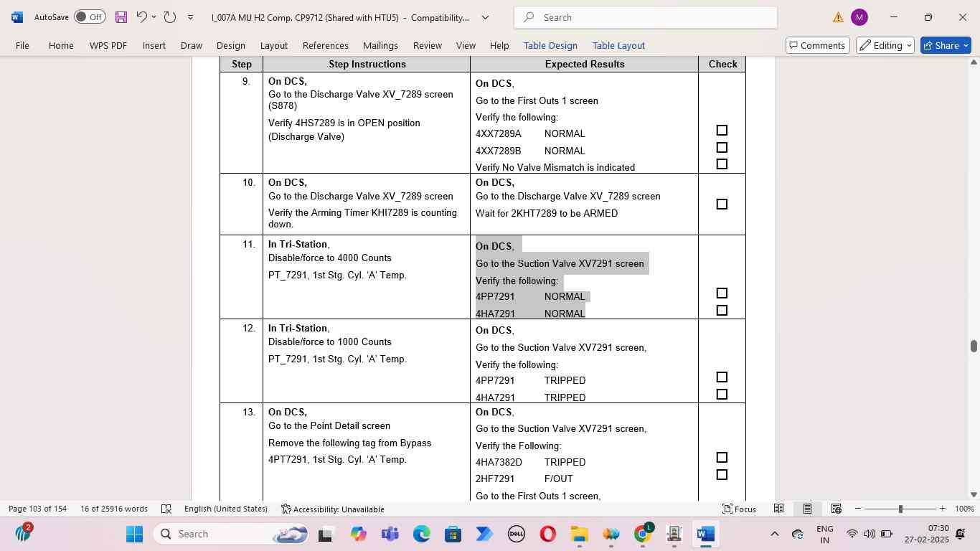Image resolution: width=980 pixels, height=551 pixels.
Task: Select Print Layout view icon
Action: [807, 509]
